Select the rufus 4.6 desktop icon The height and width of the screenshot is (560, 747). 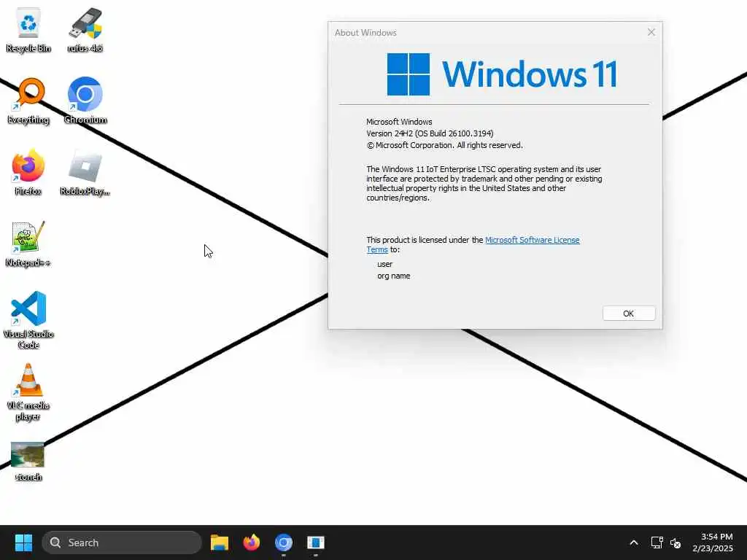coord(85,31)
